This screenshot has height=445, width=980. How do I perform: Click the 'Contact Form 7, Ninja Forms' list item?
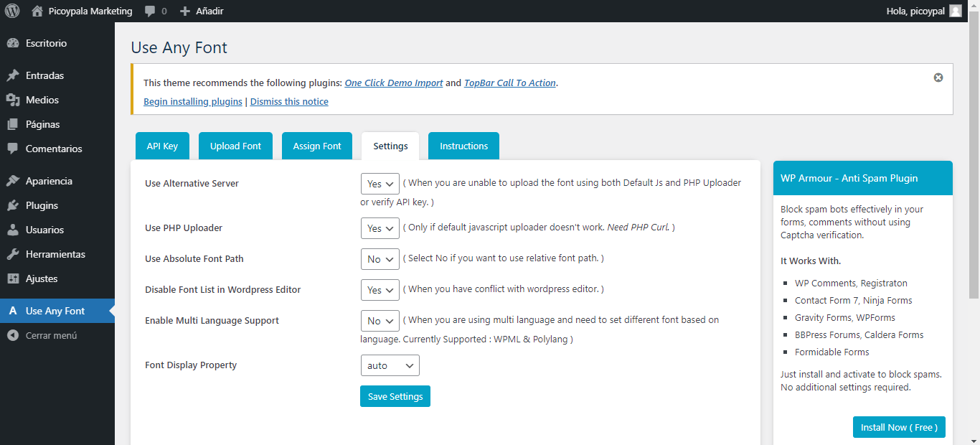click(854, 300)
